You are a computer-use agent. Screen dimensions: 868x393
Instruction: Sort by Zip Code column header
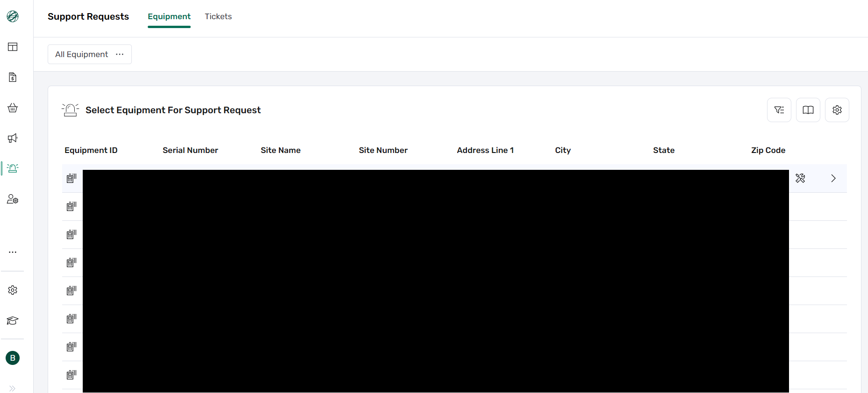coord(768,150)
